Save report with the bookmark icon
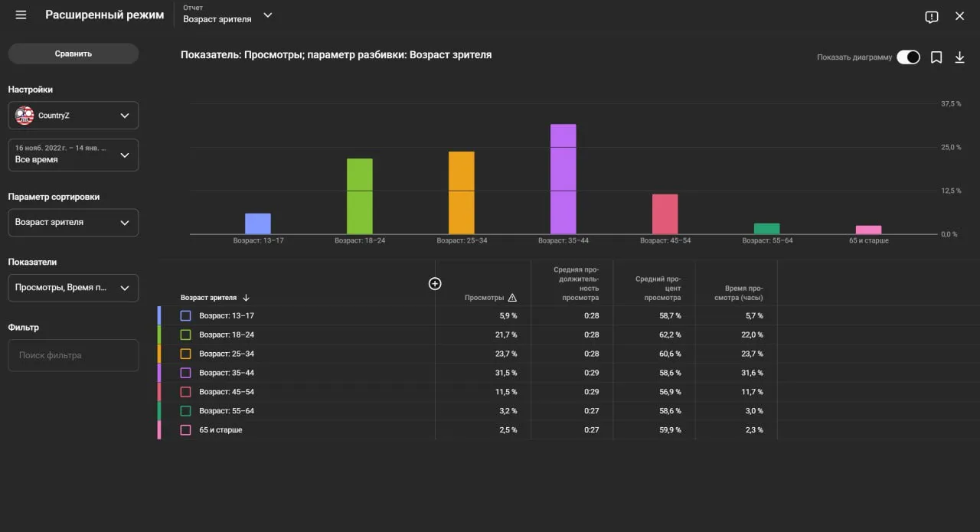The height and width of the screenshot is (532, 980). tap(936, 57)
